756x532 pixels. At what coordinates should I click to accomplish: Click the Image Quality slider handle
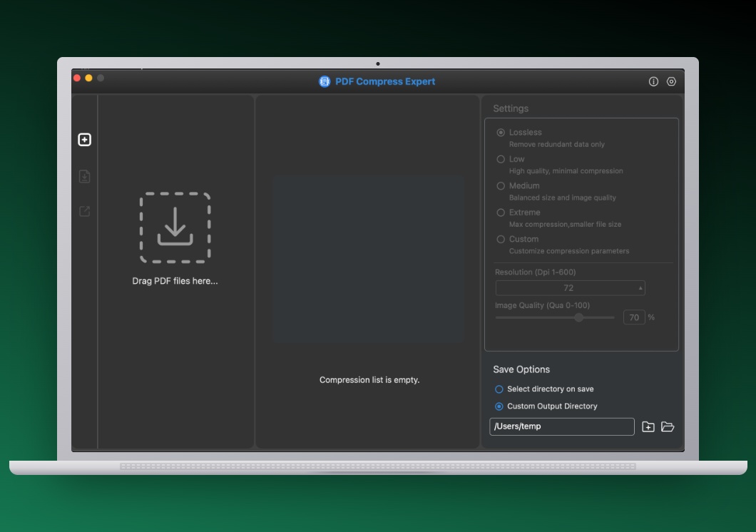coord(579,317)
